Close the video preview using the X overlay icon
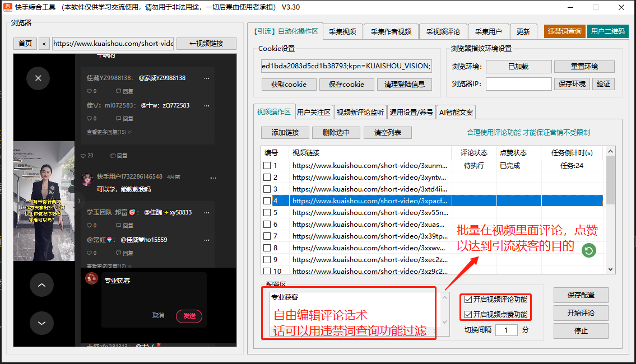 [x=38, y=78]
